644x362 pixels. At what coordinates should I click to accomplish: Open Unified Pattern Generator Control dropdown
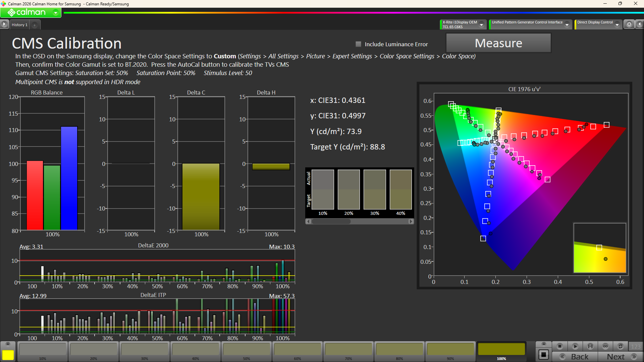[x=567, y=24]
